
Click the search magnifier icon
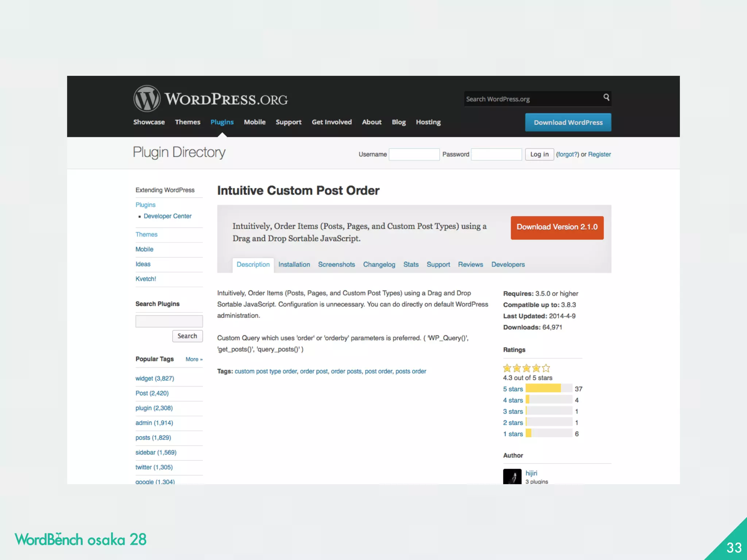tap(606, 97)
